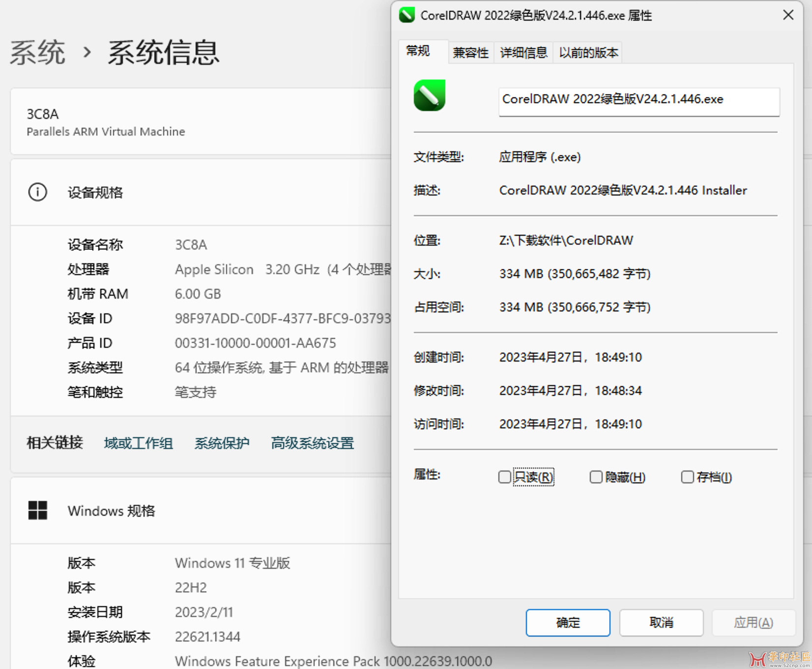Open 高级系统设置 link

coord(312,443)
